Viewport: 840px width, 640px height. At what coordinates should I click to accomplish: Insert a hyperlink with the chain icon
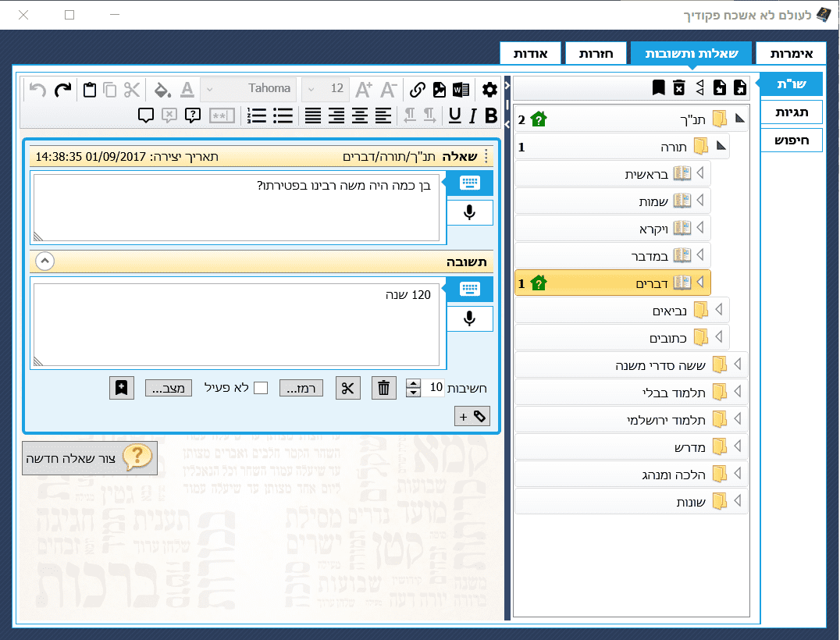click(418, 90)
